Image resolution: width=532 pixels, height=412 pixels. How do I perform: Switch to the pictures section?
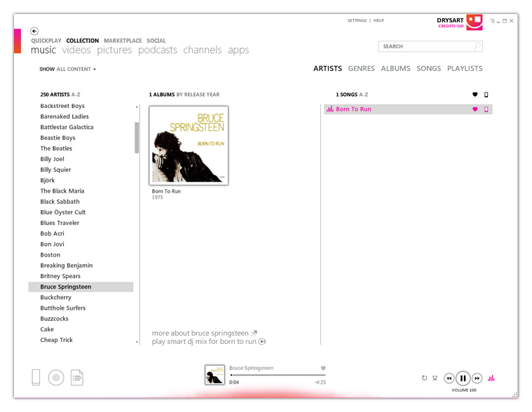114,50
